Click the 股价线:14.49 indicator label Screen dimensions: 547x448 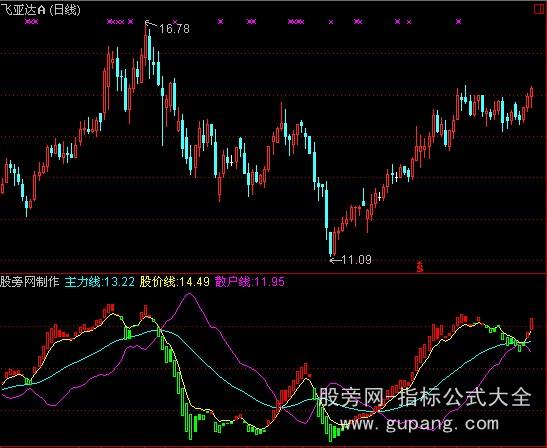[x=174, y=282]
